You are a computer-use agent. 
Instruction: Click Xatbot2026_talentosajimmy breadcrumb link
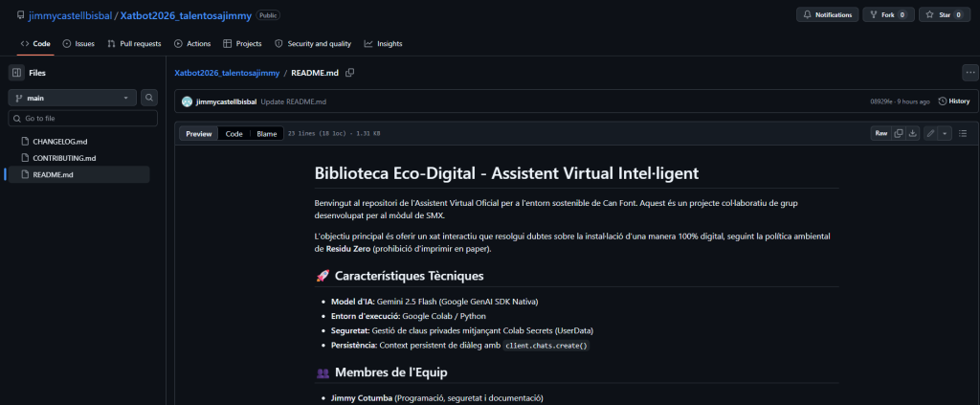227,73
